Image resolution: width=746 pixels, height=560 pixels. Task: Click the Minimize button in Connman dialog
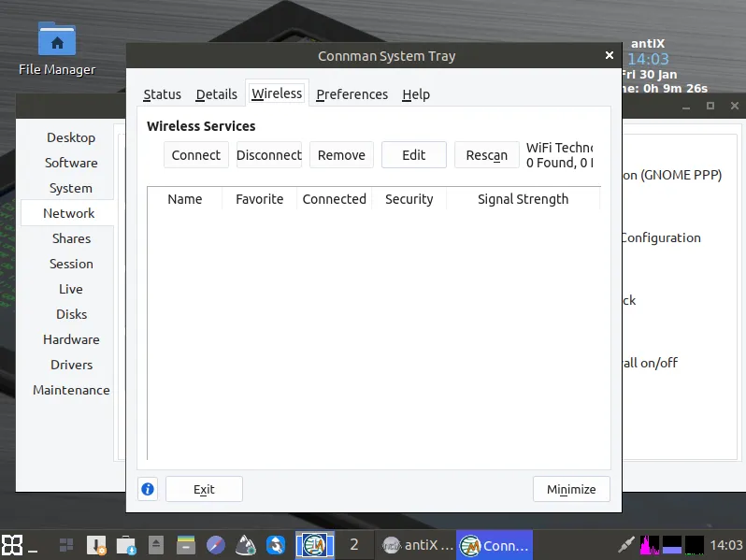tap(571, 489)
